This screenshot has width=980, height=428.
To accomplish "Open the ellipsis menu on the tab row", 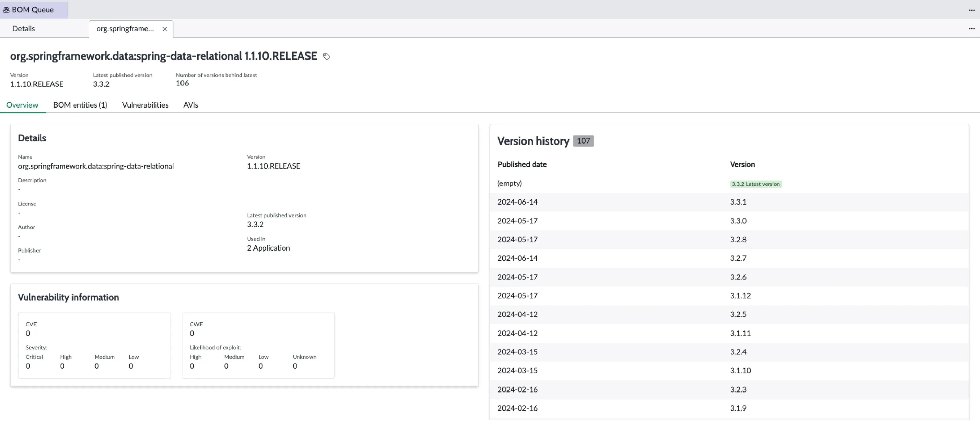I will point(971,29).
